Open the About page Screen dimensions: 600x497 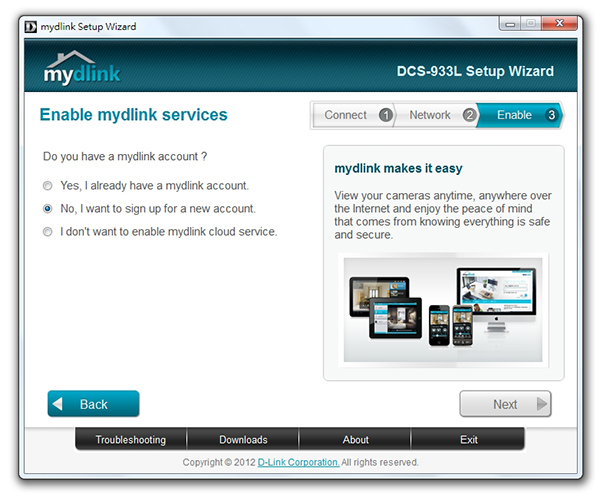[x=355, y=440]
